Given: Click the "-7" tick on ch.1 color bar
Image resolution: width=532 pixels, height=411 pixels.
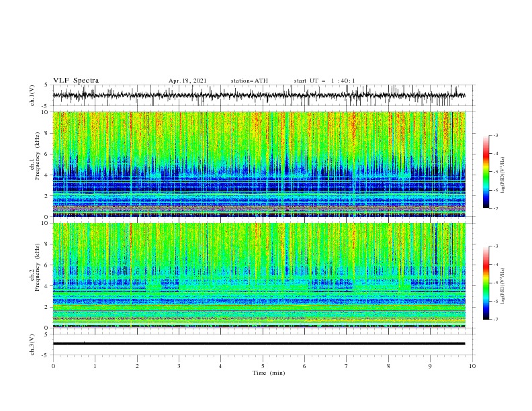Looking at the screenshot, I should click(x=495, y=208).
